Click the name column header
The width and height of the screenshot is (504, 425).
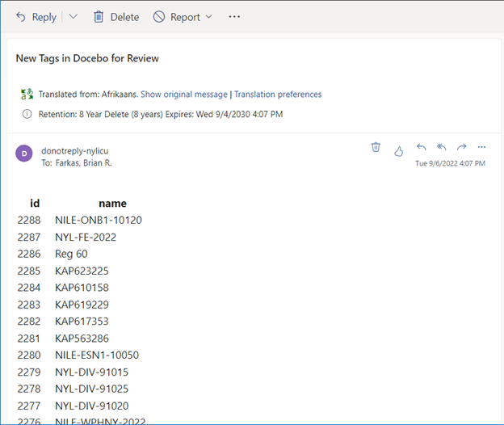pos(112,204)
